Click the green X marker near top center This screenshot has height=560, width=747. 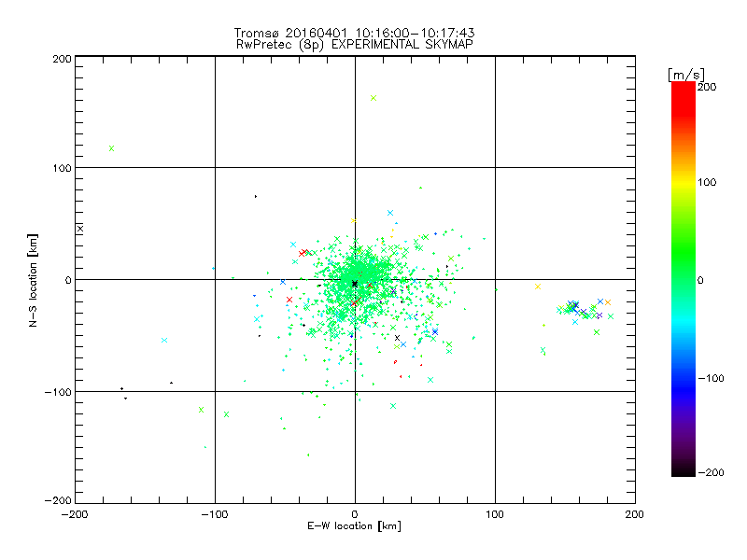point(373,98)
